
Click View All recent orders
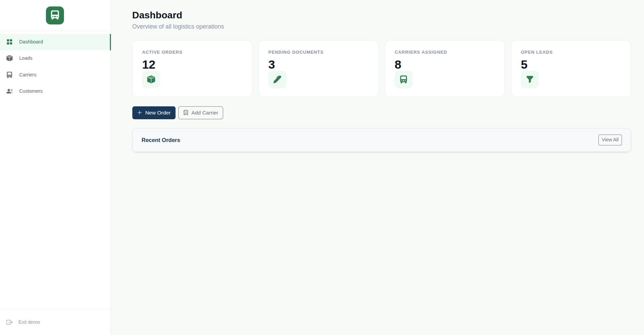point(610,140)
